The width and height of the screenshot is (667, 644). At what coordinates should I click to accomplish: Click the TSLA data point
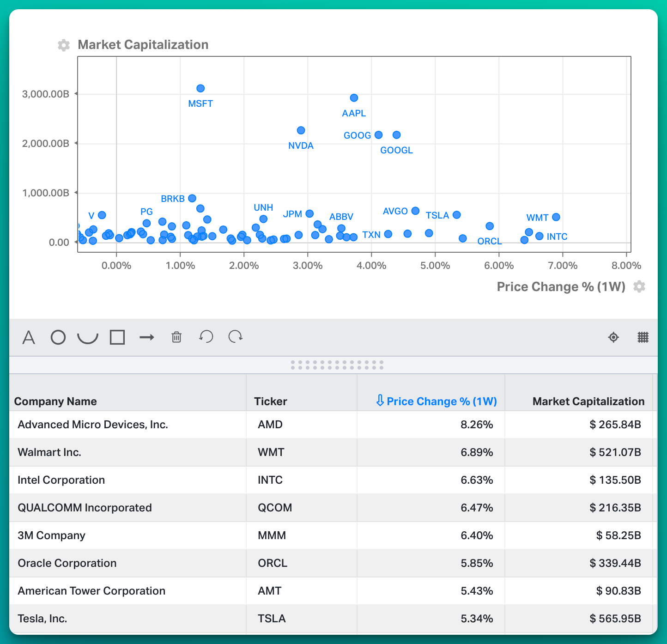click(x=456, y=215)
